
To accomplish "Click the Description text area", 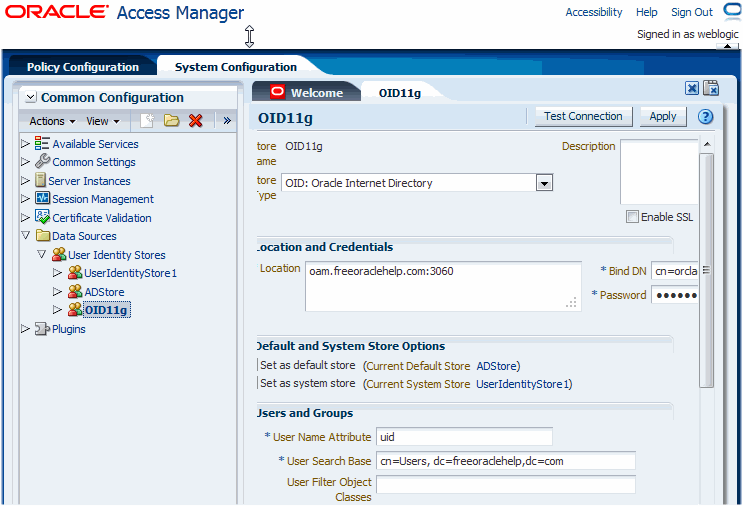I will (x=659, y=172).
